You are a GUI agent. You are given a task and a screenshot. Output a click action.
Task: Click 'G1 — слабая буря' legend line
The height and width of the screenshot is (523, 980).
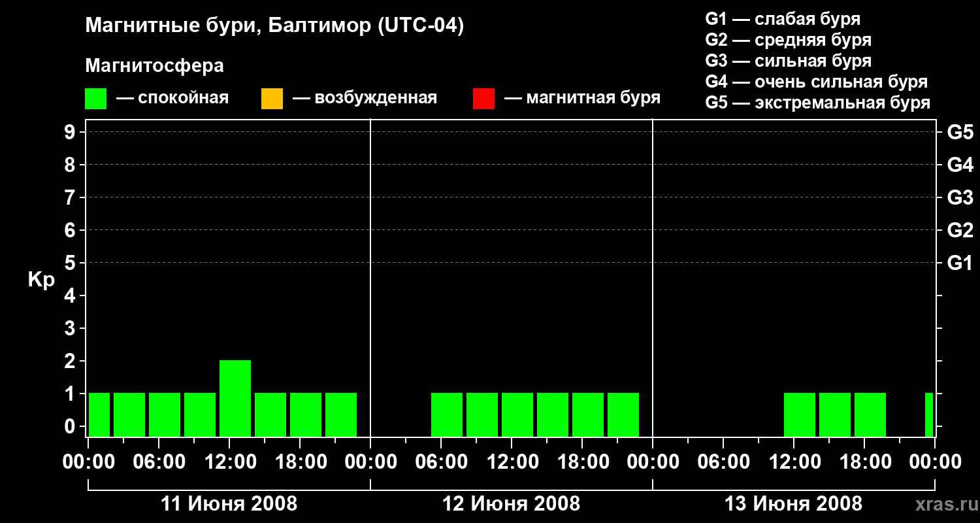[783, 19]
